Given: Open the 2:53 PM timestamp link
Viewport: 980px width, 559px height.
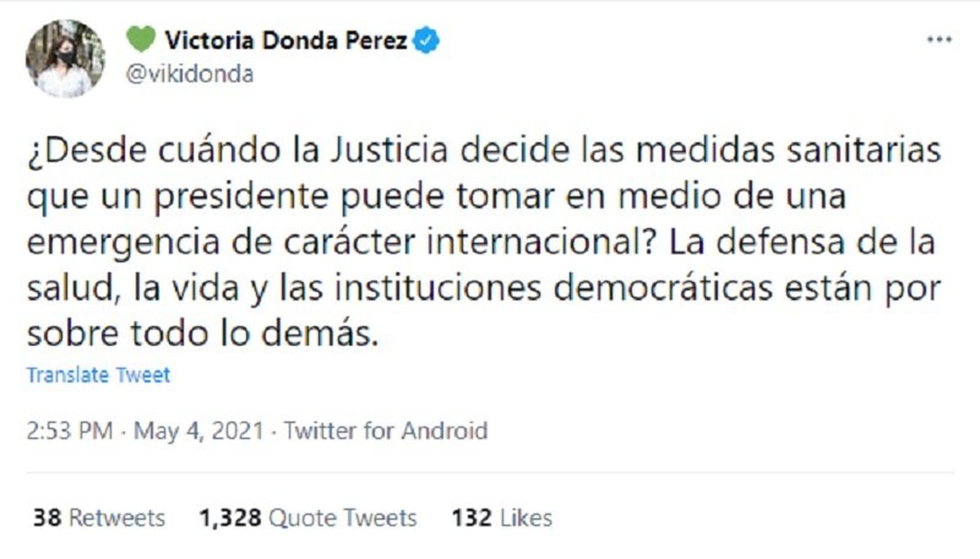Looking at the screenshot, I should click(x=70, y=431).
